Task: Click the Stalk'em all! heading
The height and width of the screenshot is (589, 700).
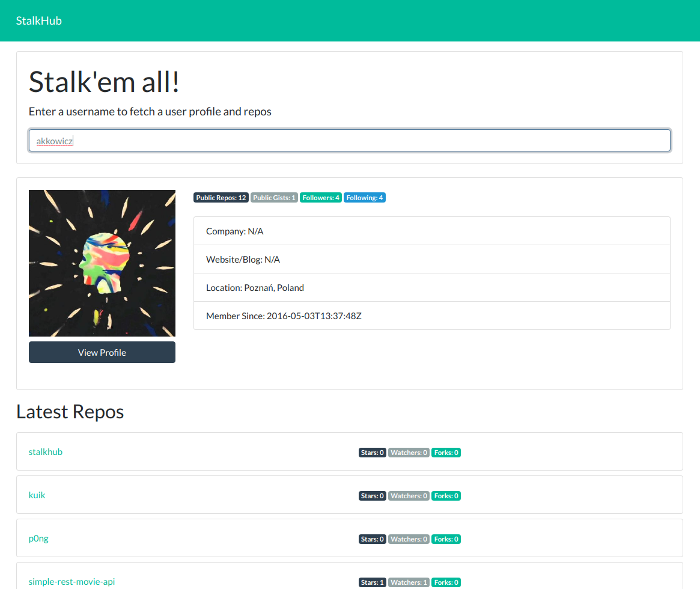Action: tap(104, 82)
